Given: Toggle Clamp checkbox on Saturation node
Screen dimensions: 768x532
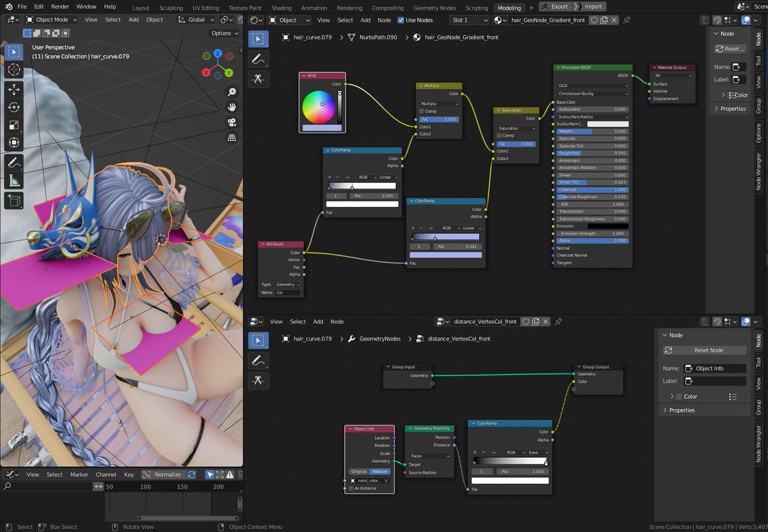Looking at the screenshot, I should coord(499,136).
